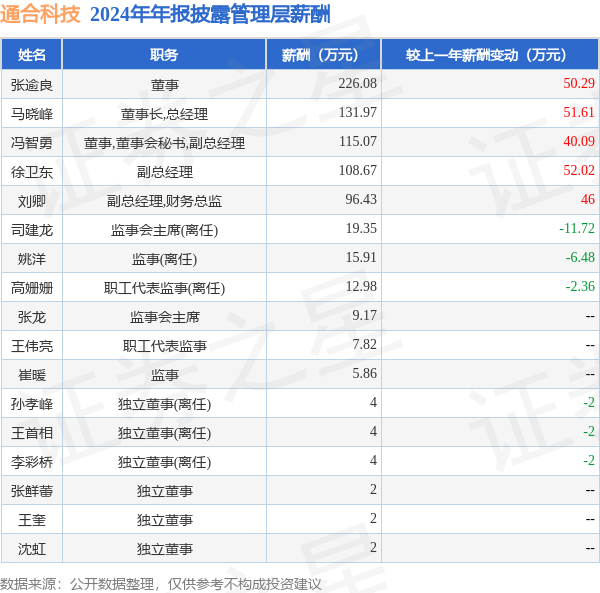Select the name 司建龙

(31, 230)
